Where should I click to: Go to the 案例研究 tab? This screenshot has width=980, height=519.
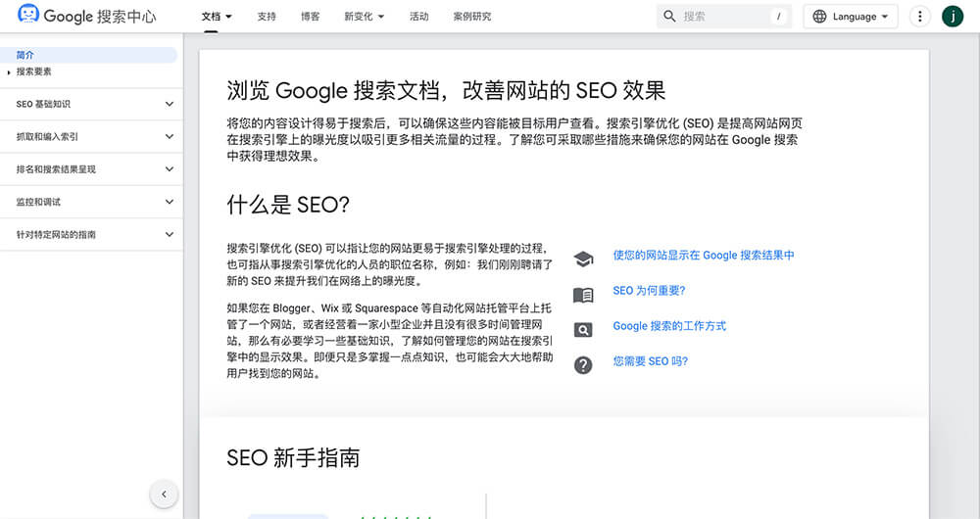point(472,17)
